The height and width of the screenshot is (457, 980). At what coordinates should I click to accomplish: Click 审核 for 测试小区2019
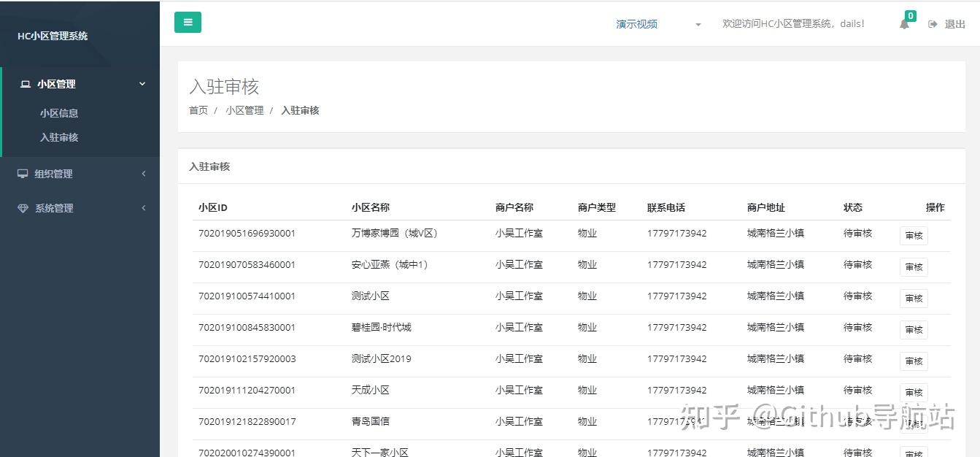click(914, 361)
